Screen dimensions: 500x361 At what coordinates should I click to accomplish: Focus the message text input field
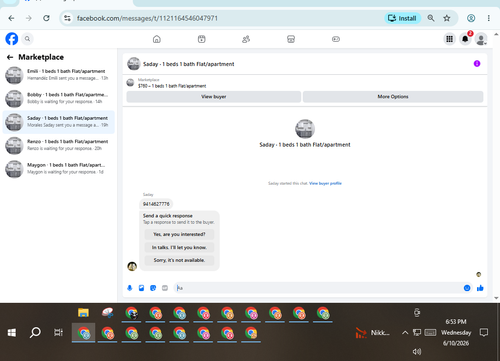coord(318,288)
